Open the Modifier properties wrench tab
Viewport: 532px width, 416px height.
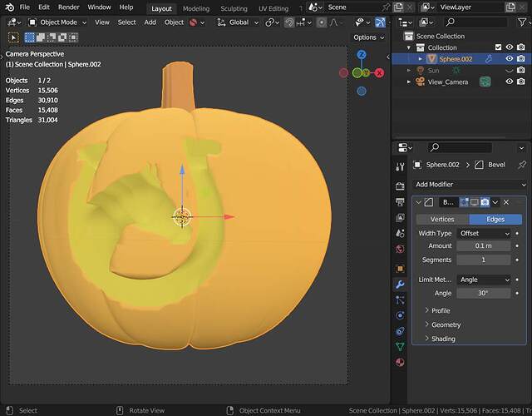click(x=400, y=285)
